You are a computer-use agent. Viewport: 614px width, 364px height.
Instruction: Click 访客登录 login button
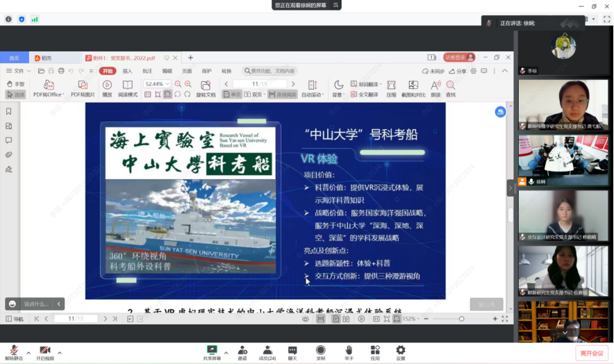[459, 58]
